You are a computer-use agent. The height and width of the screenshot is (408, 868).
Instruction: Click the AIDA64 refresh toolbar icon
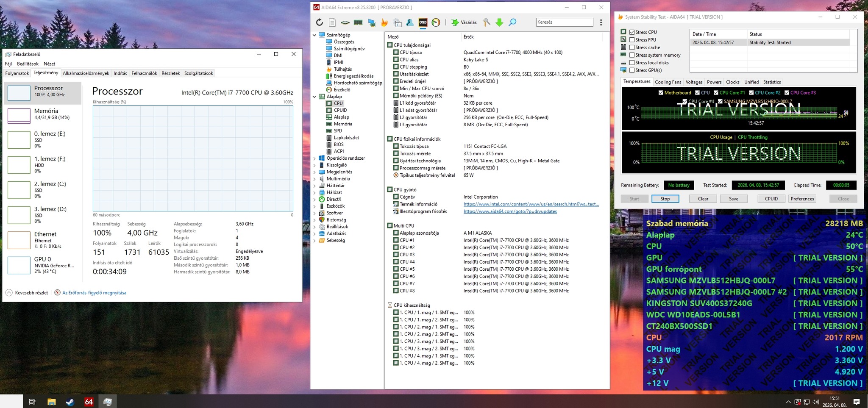coord(320,22)
